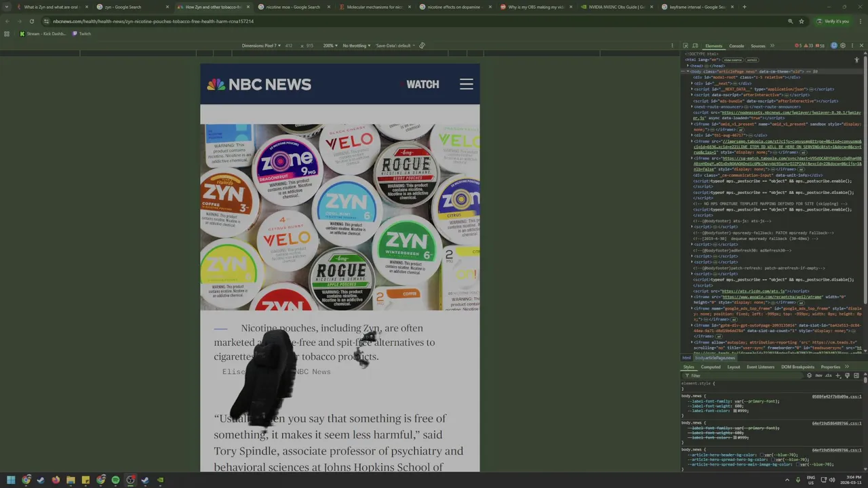Select the Elements panel tab
The height and width of the screenshot is (488, 868).
coord(714,46)
